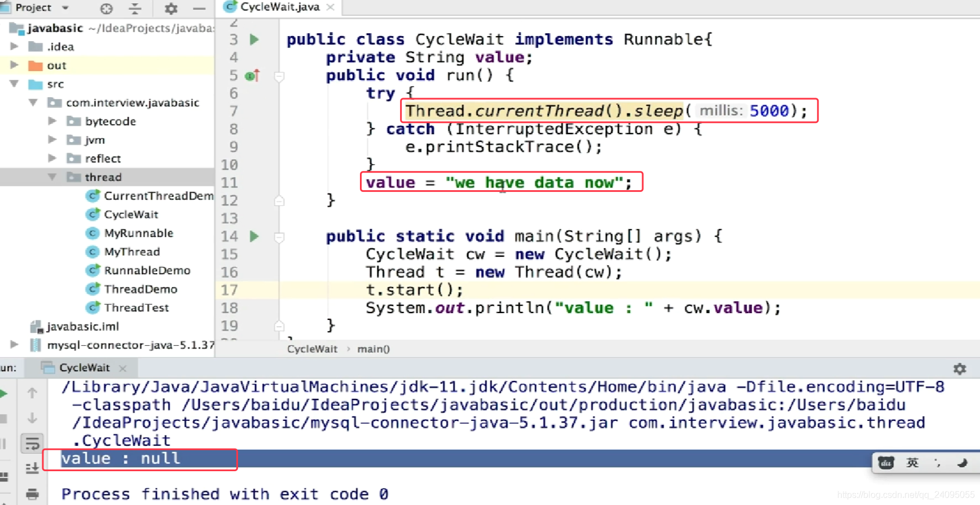Toggle soft-wrap in run console

(x=32, y=443)
